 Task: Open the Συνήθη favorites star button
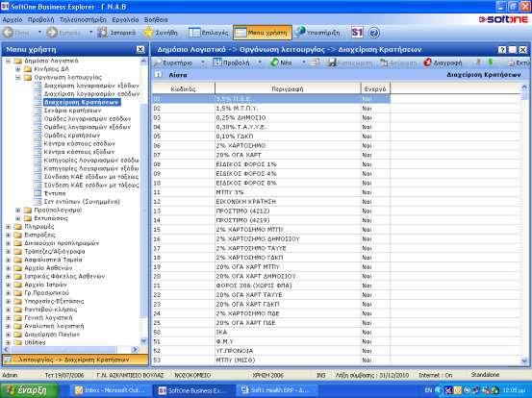161,33
